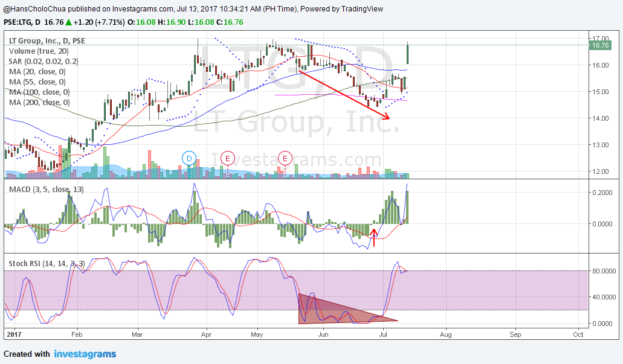Image resolution: width=623 pixels, height=364 pixels.
Task: Click the 80.0000 Stoch RSI axis label
Action: pyautogui.click(x=604, y=271)
